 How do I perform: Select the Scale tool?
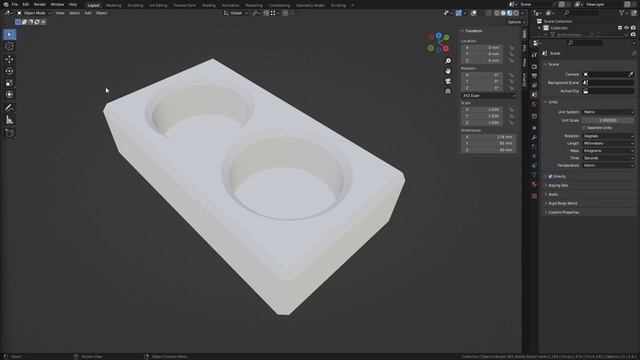tap(9, 83)
